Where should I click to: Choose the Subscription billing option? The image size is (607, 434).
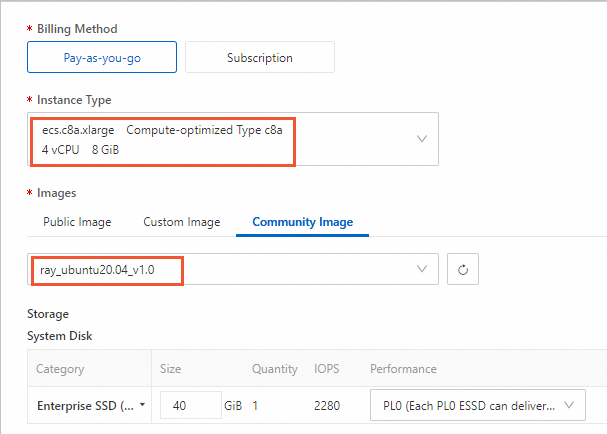[x=259, y=58]
